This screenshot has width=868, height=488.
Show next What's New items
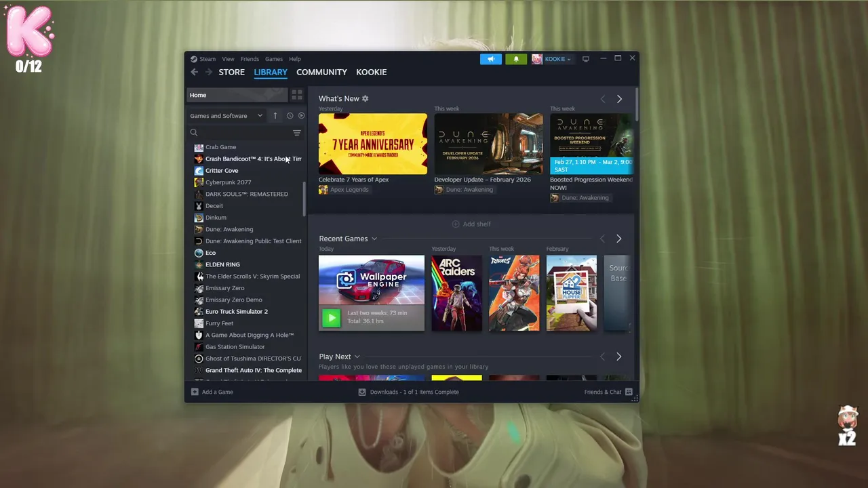(619, 99)
